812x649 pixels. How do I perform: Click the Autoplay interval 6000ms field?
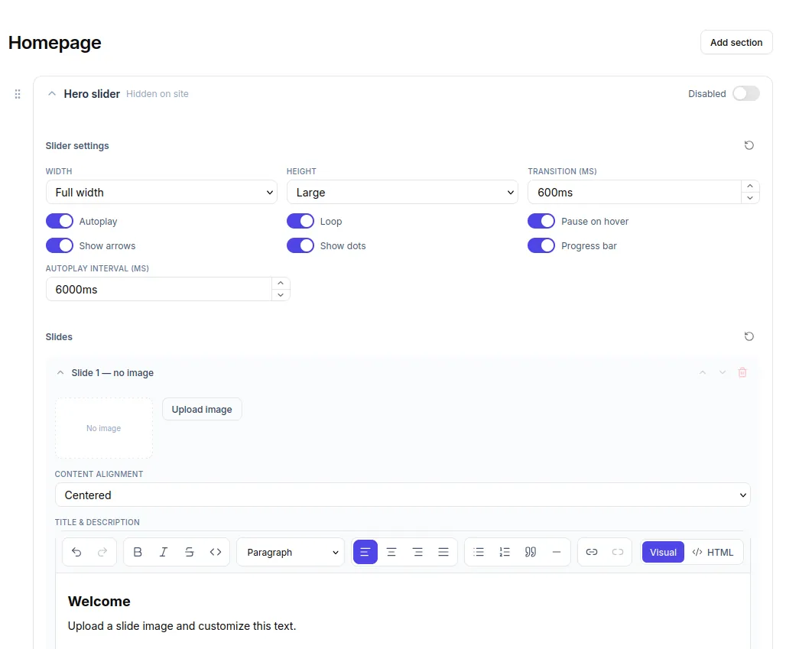point(159,289)
